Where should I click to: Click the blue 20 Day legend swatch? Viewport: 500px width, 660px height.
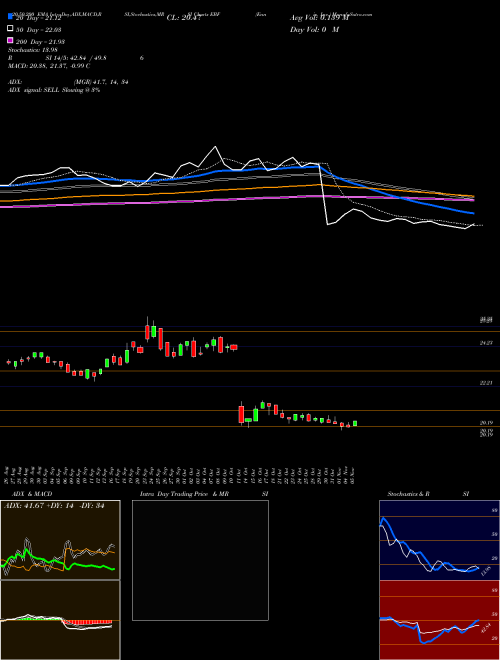click(11, 17)
